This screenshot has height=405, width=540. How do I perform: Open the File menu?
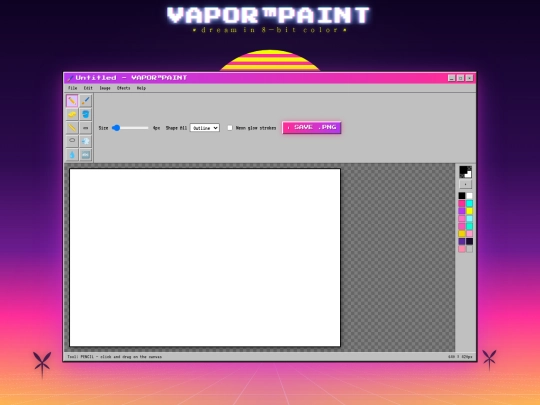[x=73, y=88]
